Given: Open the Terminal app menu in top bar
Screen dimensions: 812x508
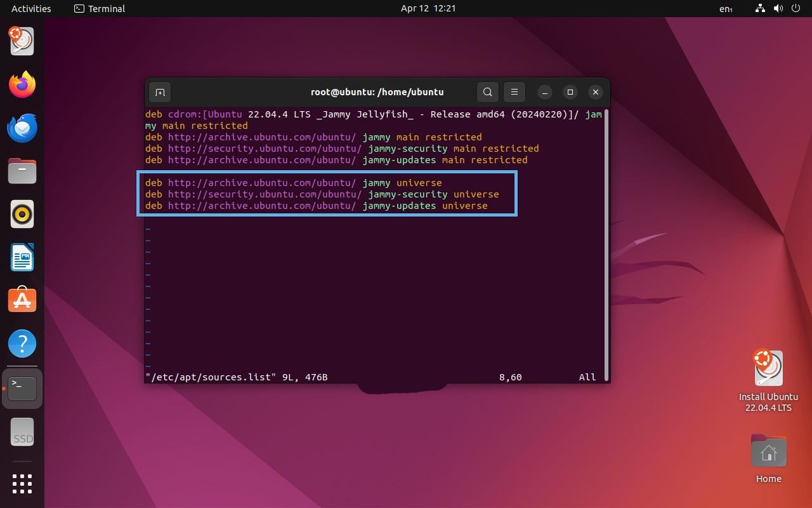Looking at the screenshot, I should point(100,9).
